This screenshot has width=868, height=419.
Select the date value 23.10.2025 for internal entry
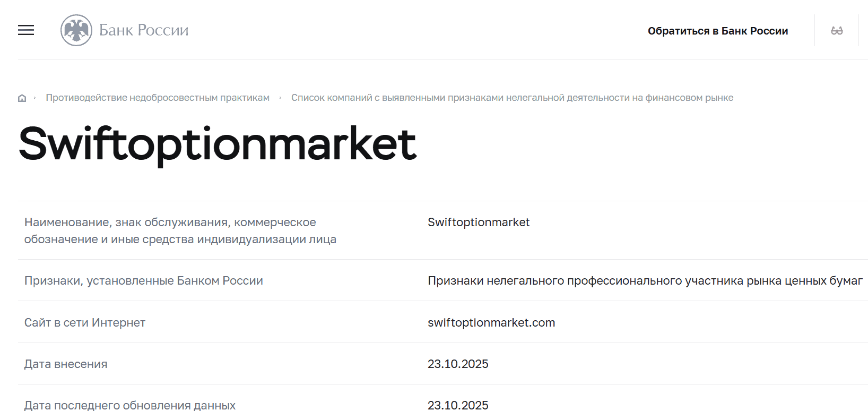click(x=458, y=364)
